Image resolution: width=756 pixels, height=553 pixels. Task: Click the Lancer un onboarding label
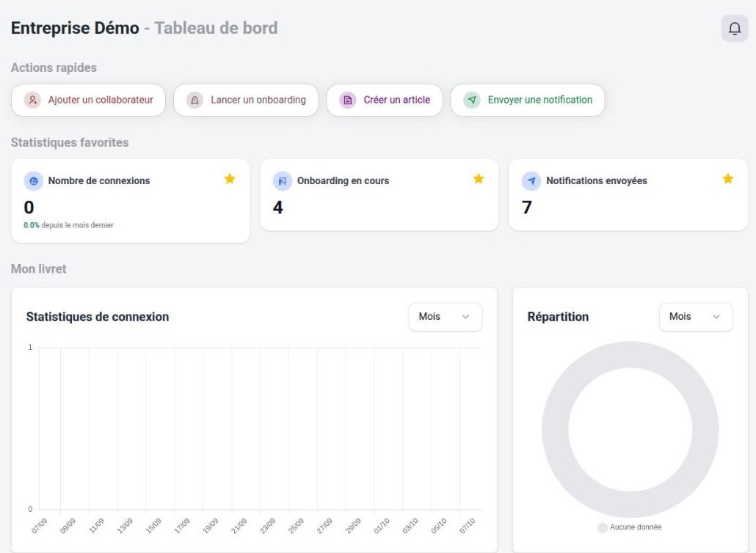click(x=258, y=100)
